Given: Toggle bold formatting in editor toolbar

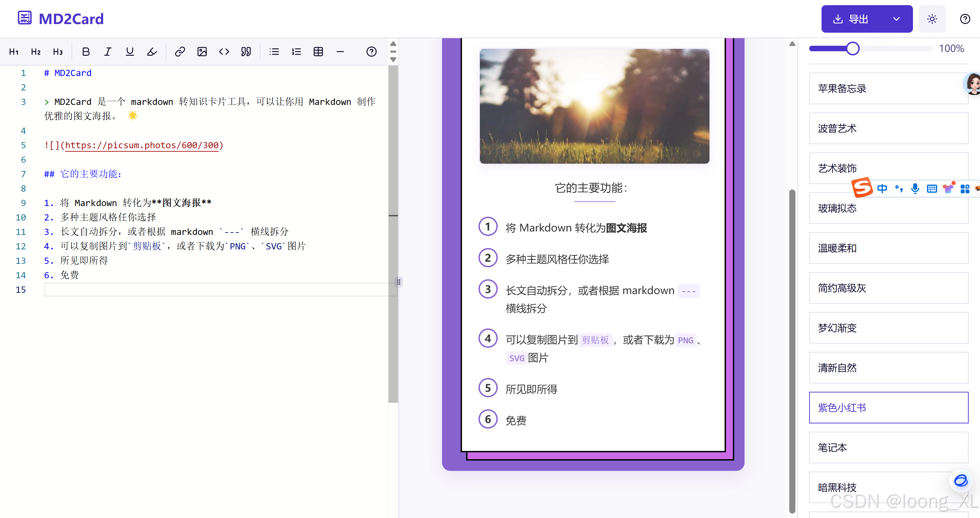Looking at the screenshot, I should (86, 52).
